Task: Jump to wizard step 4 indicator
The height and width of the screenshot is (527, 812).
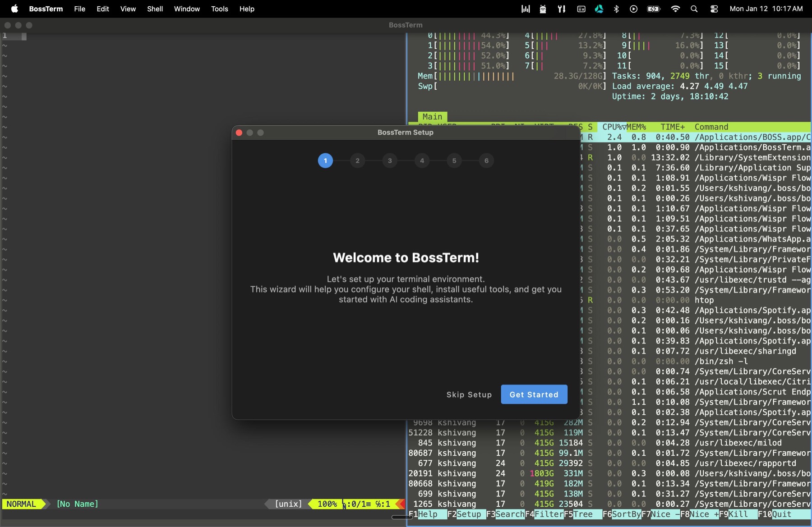Action: [422, 160]
